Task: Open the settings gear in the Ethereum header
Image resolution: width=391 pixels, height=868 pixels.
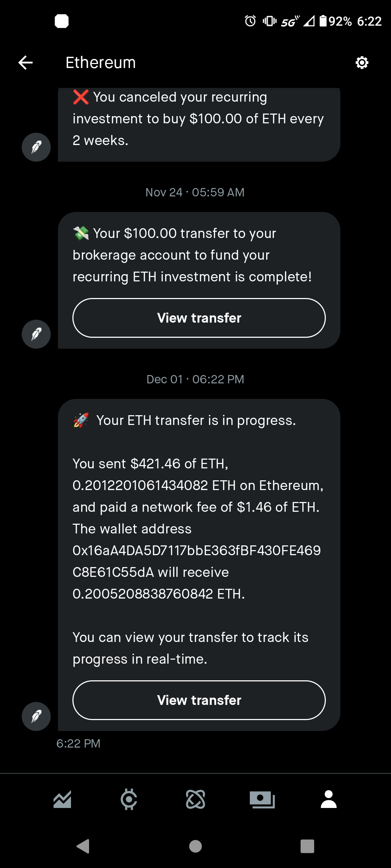Action: click(362, 63)
